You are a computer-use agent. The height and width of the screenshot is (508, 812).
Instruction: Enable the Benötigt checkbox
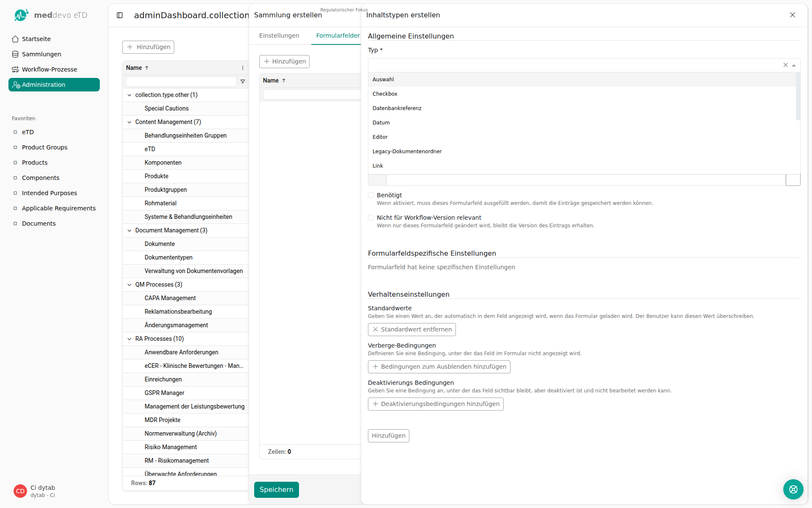click(x=371, y=195)
